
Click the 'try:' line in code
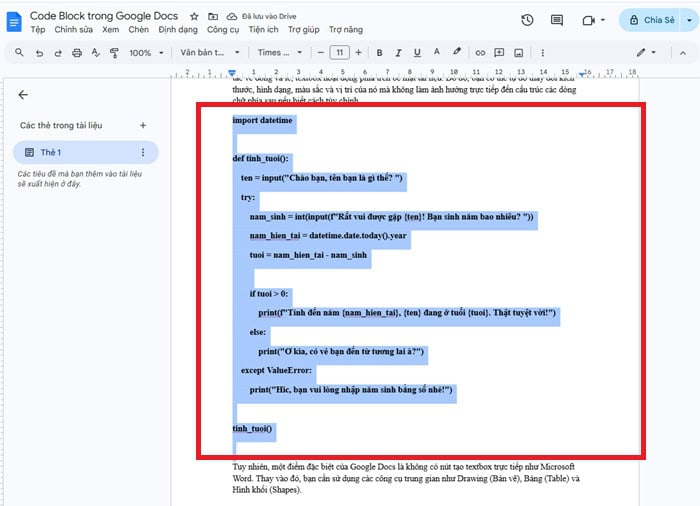[x=248, y=197]
